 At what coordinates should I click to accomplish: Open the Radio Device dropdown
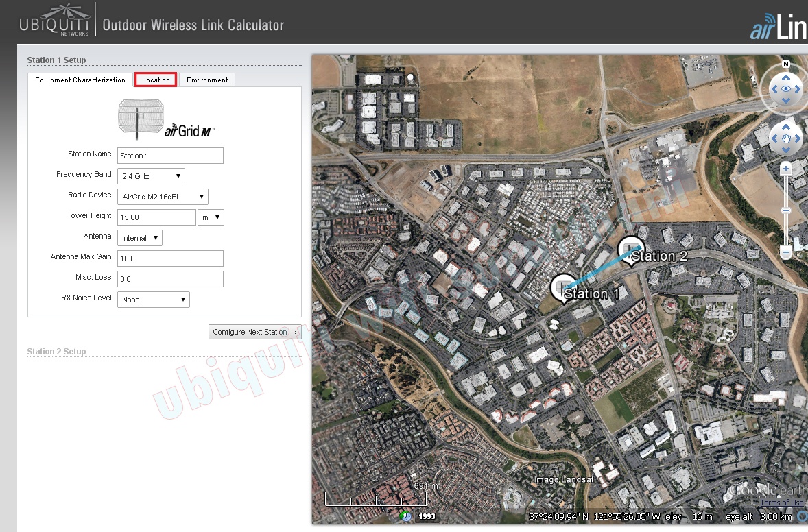click(x=163, y=197)
